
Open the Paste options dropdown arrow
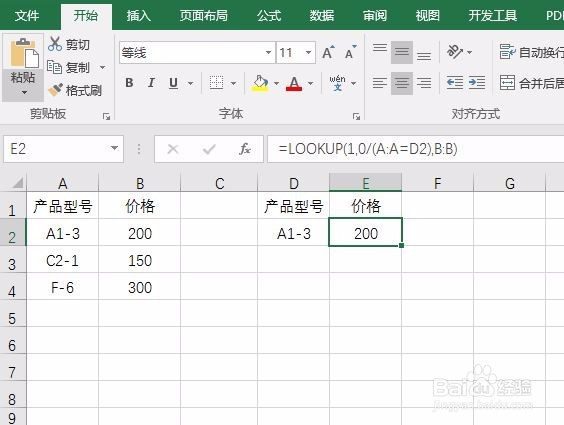(x=24, y=92)
